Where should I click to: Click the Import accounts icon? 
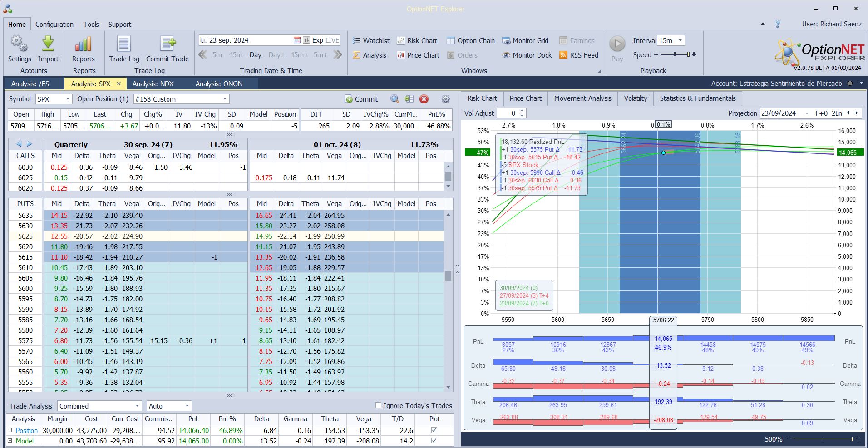pos(48,49)
